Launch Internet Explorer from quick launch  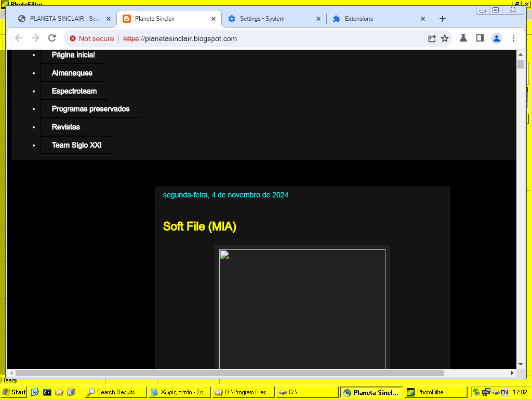35,392
